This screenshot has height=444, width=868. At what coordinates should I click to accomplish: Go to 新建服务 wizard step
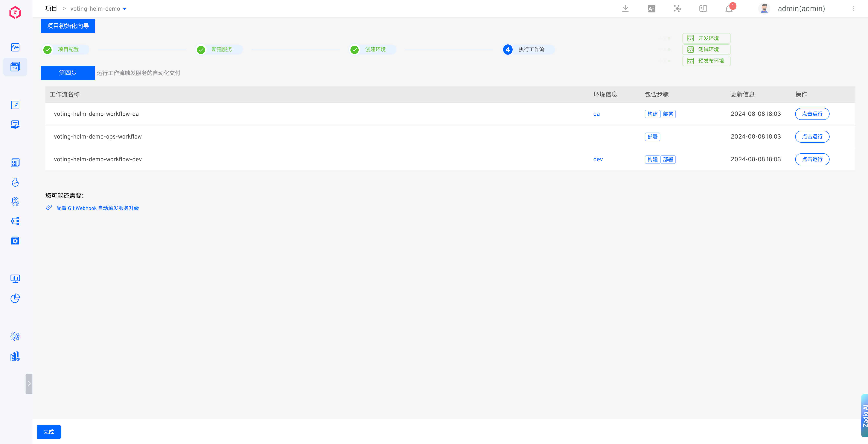click(x=221, y=50)
